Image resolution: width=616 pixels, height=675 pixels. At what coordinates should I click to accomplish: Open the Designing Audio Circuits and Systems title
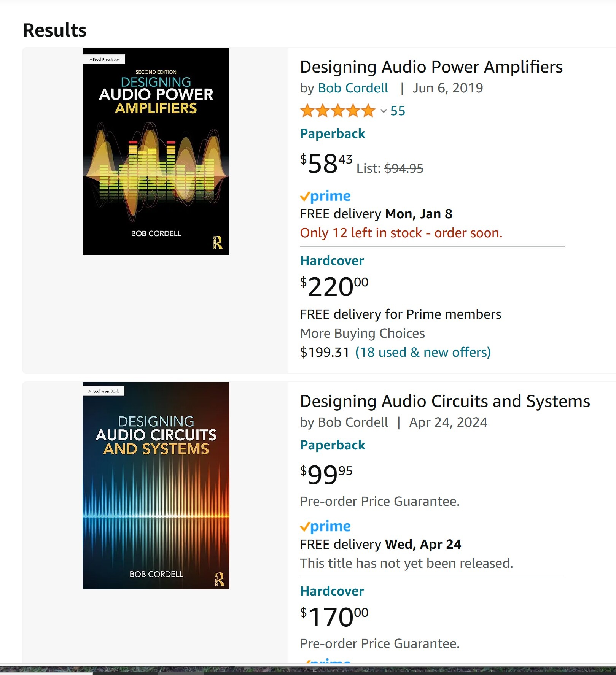click(x=445, y=401)
